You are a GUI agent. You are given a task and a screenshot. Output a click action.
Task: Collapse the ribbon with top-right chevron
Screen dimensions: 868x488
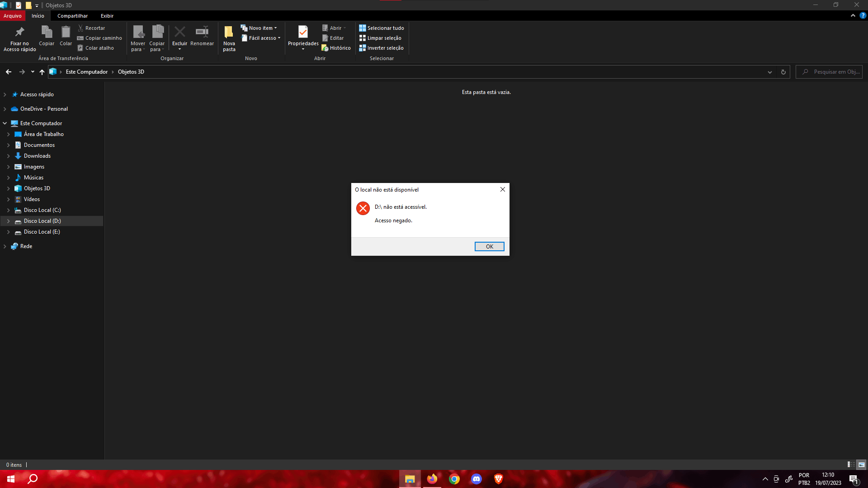pos(853,15)
